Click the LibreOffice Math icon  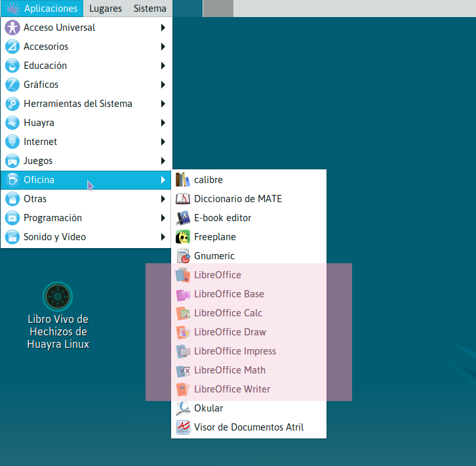(x=183, y=370)
